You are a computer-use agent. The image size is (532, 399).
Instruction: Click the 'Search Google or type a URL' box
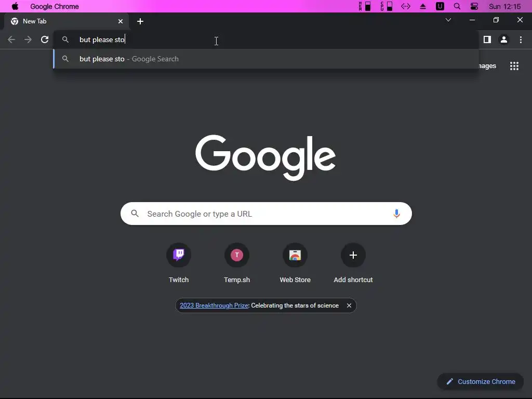[266, 214]
